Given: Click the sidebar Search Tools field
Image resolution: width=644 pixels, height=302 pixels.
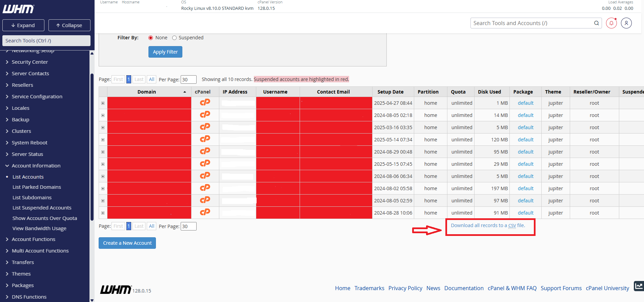Looking at the screenshot, I should 46,41.
